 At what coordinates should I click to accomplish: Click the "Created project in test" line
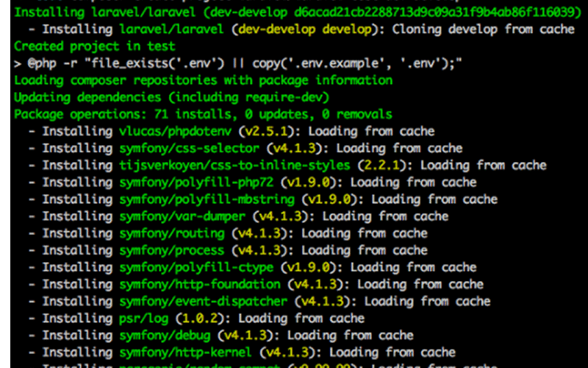(90, 46)
